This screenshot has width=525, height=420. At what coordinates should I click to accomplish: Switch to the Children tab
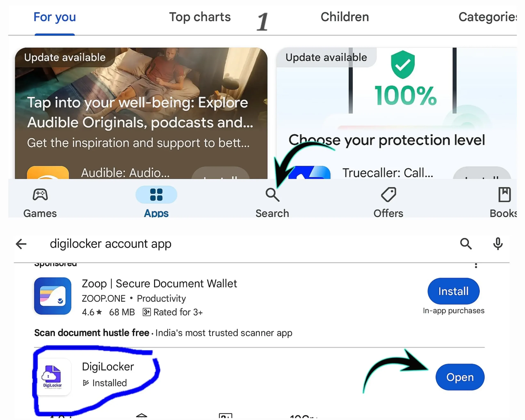click(x=345, y=17)
